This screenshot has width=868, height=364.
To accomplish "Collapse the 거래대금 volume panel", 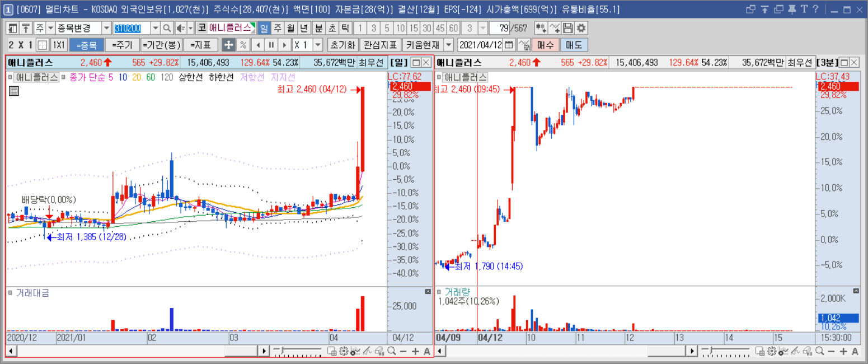I will tap(428, 291).
